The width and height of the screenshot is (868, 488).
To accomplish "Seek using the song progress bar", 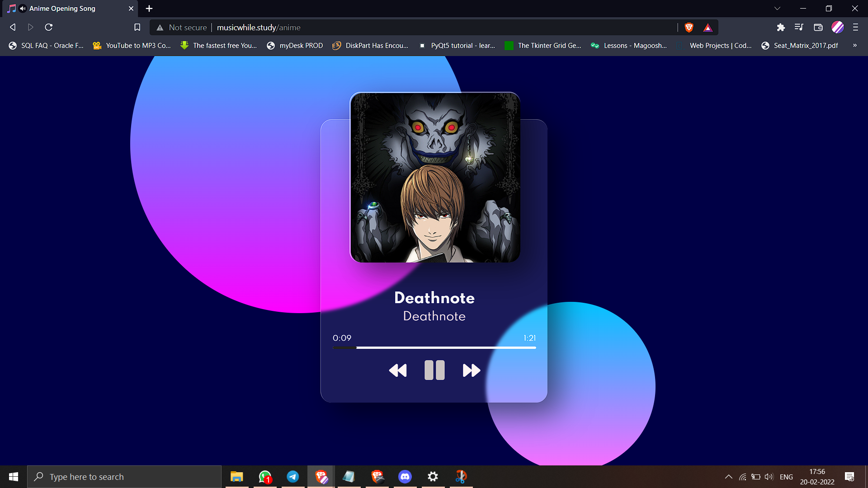I will (434, 347).
